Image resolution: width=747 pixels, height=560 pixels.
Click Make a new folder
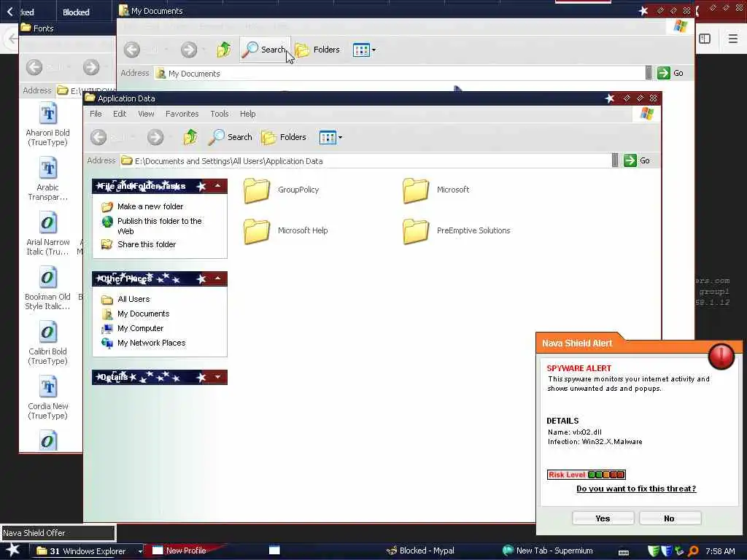(x=142, y=206)
